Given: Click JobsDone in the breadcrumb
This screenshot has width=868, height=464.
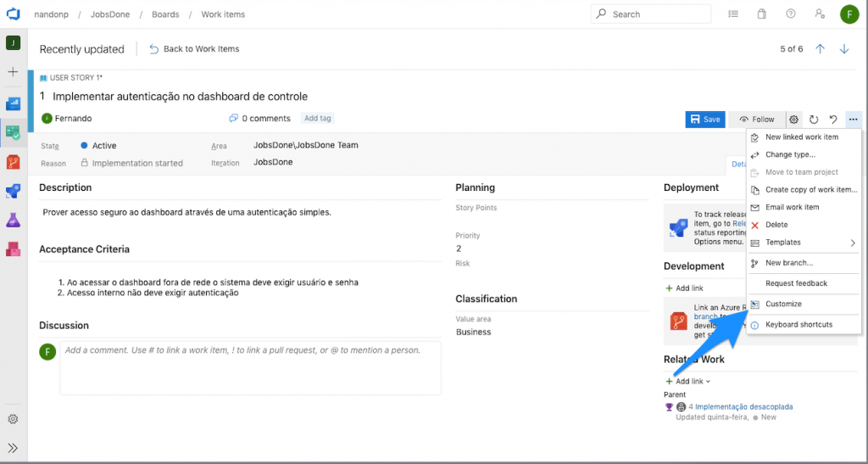Looking at the screenshot, I should 110,14.
